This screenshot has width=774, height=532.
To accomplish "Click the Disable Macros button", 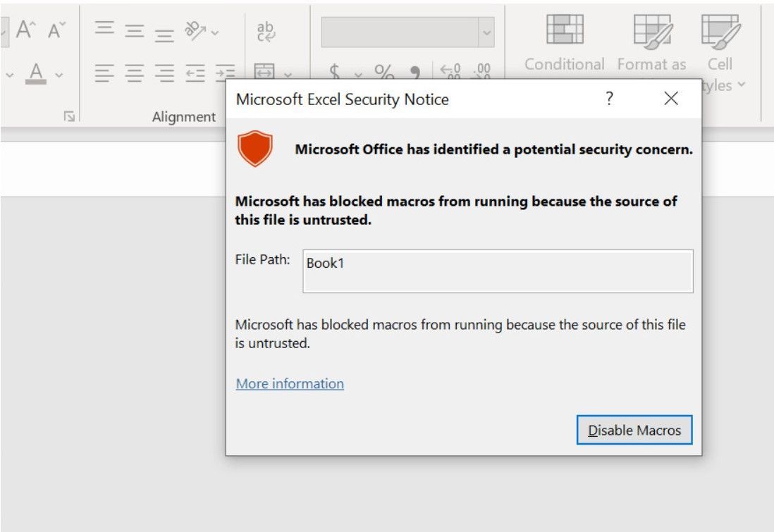I will [x=634, y=430].
